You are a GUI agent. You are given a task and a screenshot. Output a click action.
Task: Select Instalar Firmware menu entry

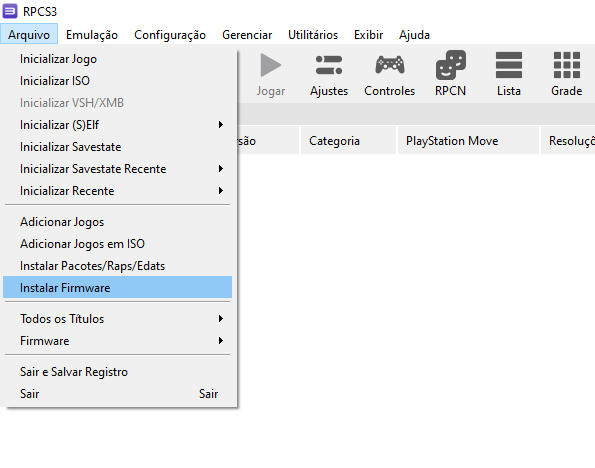(118, 287)
